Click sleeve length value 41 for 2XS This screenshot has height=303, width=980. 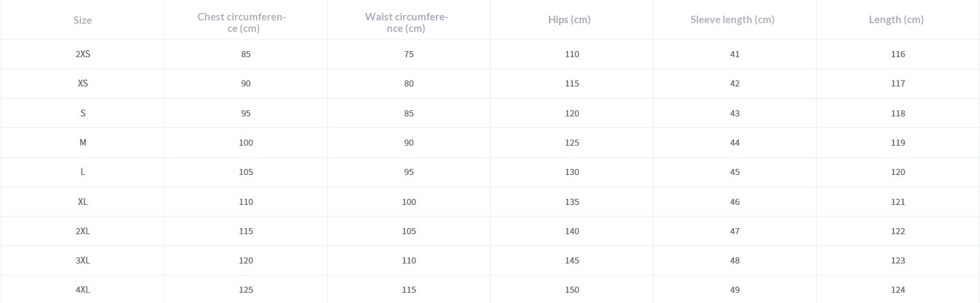point(735,54)
